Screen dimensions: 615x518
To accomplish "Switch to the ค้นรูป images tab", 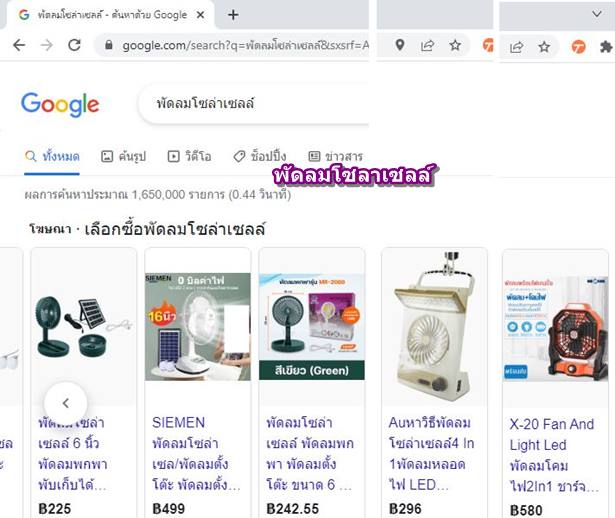I will point(123,156).
